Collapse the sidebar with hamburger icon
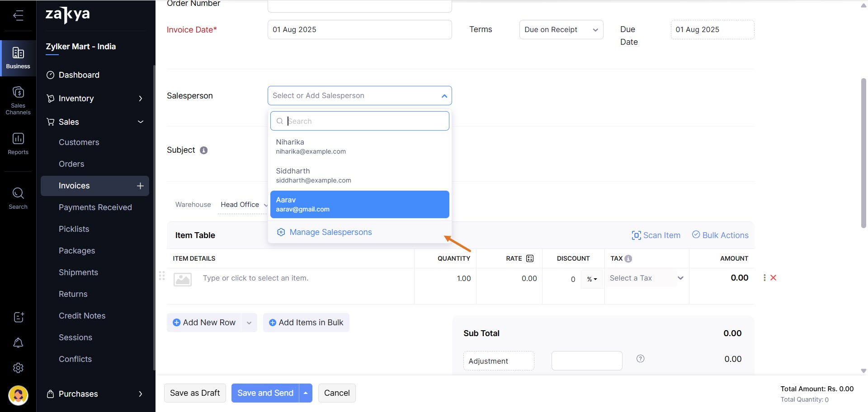 point(18,16)
